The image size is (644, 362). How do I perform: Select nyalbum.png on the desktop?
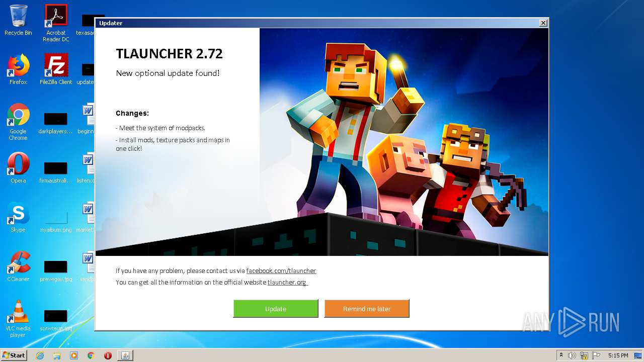pos(56,222)
